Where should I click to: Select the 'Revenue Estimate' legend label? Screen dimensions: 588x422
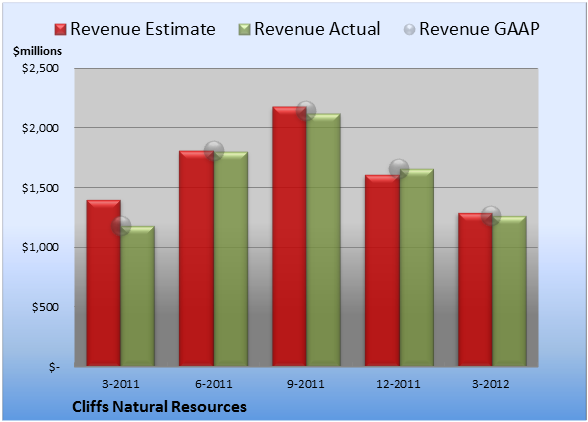(x=143, y=29)
